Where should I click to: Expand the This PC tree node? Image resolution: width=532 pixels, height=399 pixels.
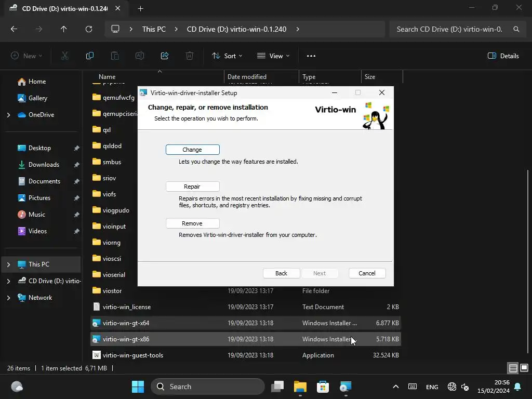click(x=8, y=264)
